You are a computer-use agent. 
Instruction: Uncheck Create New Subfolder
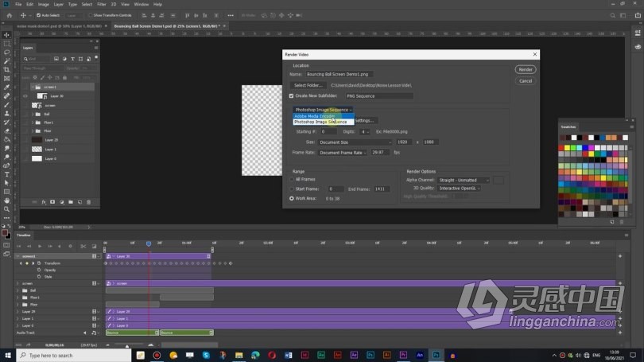tap(292, 96)
